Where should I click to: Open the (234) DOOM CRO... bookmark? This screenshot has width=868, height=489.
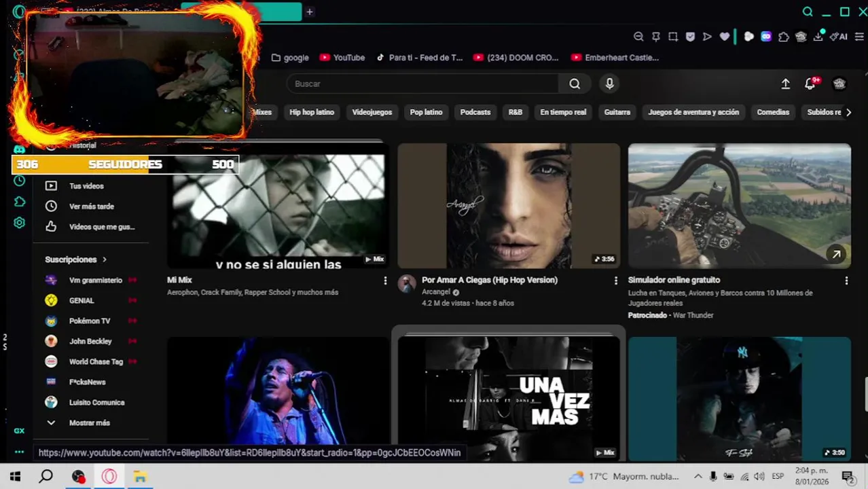(x=516, y=58)
